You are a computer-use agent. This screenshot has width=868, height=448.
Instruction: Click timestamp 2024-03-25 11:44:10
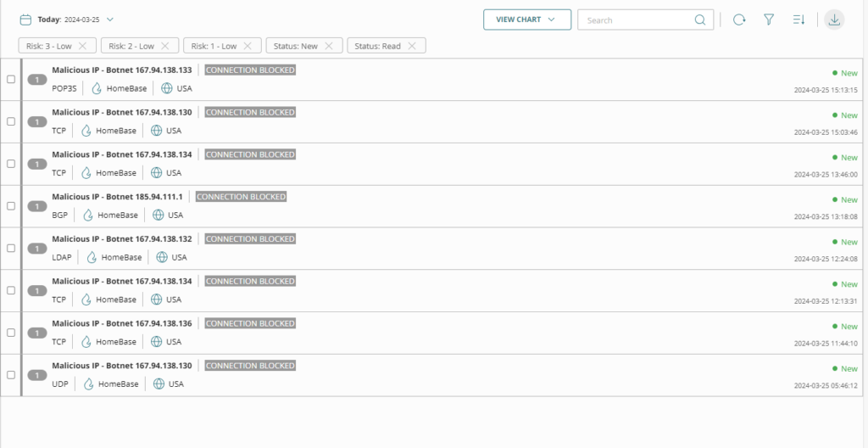click(826, 344)
